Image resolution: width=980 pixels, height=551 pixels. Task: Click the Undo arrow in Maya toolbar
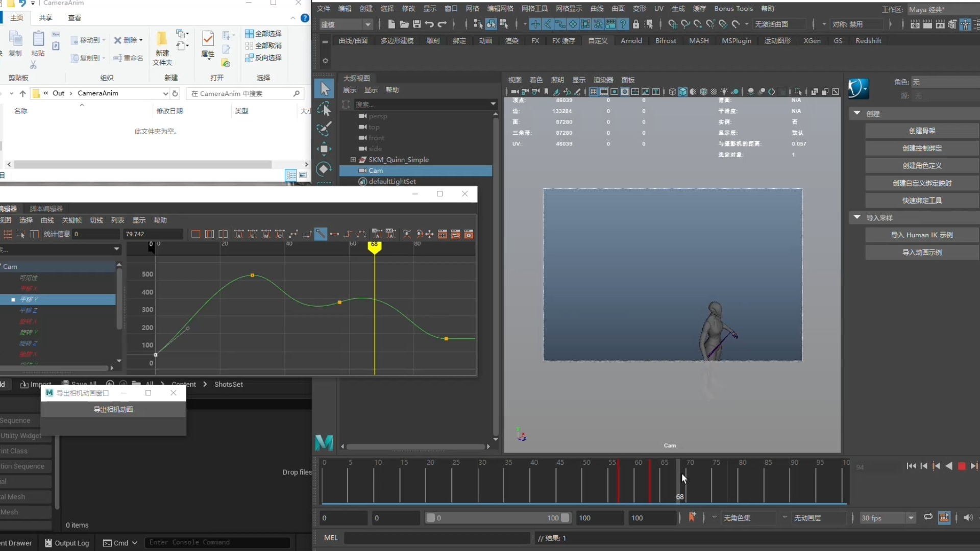429,24
